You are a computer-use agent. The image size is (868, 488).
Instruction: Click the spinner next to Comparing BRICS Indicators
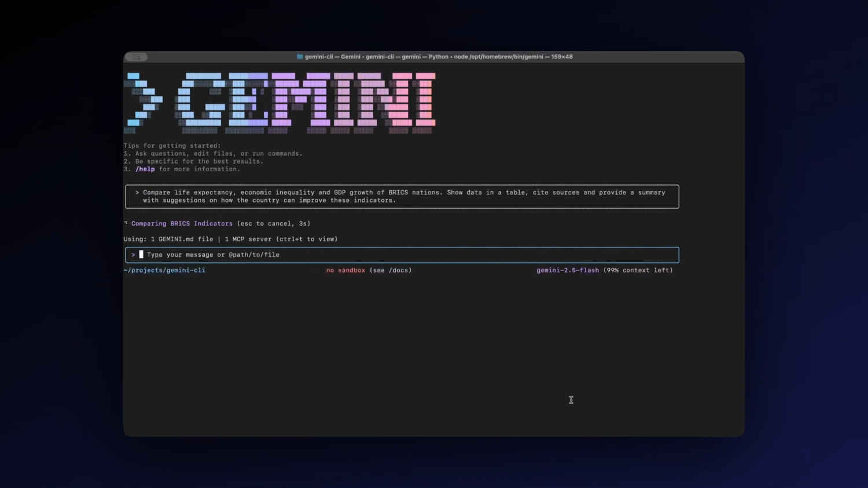pos(126,223)
